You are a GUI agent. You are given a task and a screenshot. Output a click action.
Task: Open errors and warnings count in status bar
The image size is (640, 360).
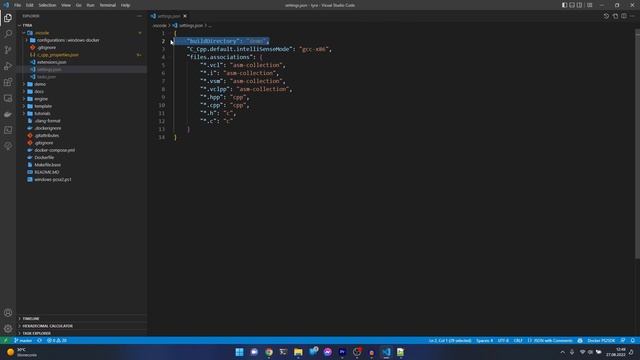tap(57, 340)
